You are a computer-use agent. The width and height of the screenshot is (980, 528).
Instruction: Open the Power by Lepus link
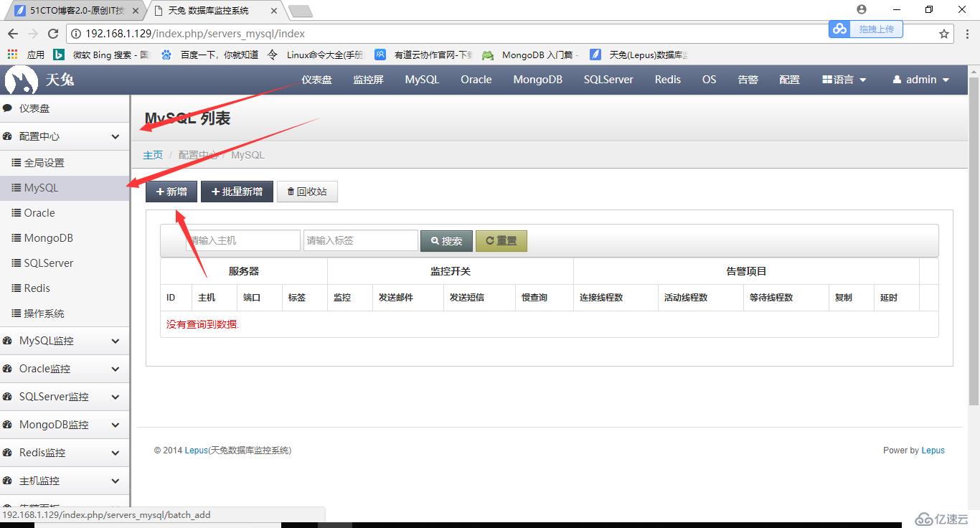point(933,451)
